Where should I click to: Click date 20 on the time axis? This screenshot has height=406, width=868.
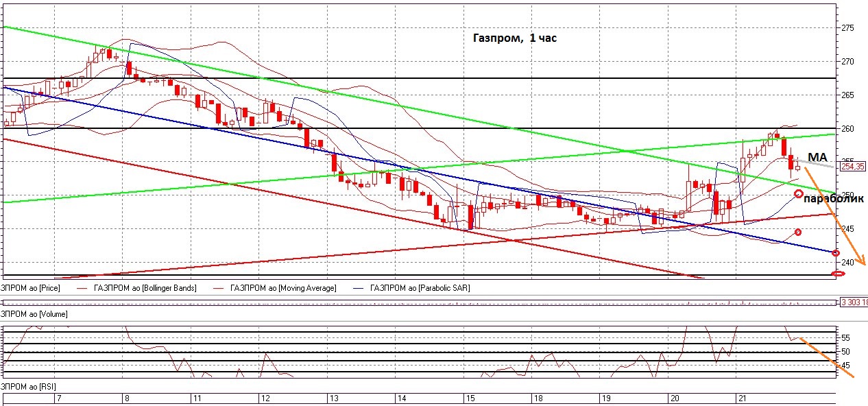[675, 398]
